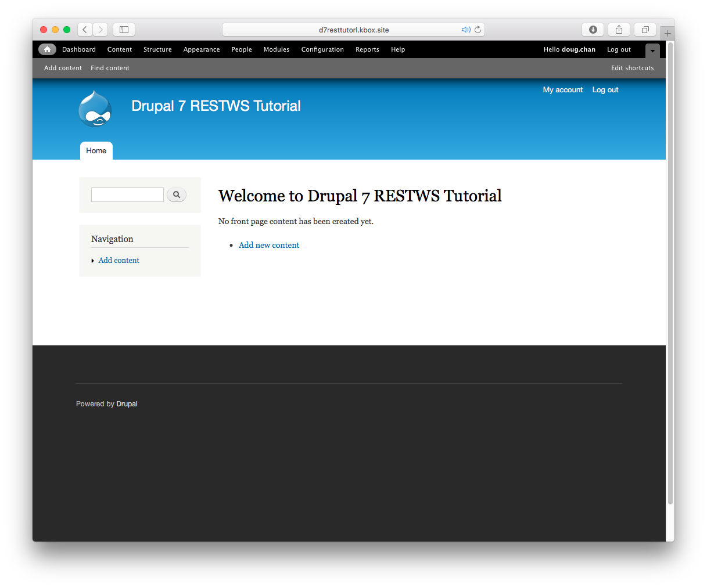707x588 pixels.
Task: Click the Drupal link in the footer
Action: pyautogui.click(x=127, y=404)
